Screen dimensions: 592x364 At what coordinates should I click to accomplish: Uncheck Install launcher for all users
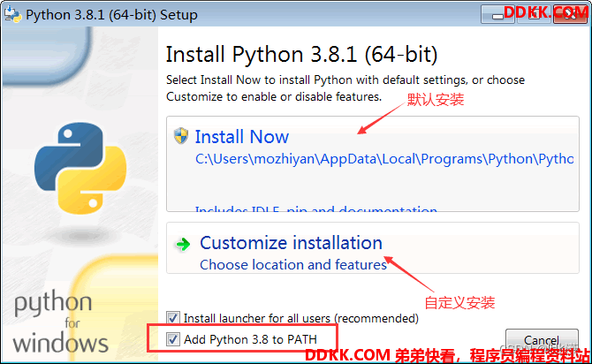click(173, 318)
